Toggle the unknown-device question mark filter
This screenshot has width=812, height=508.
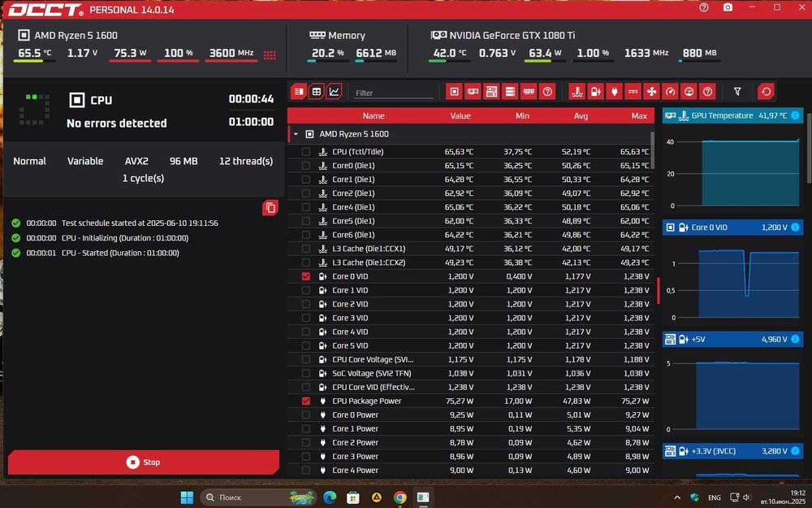547,92
